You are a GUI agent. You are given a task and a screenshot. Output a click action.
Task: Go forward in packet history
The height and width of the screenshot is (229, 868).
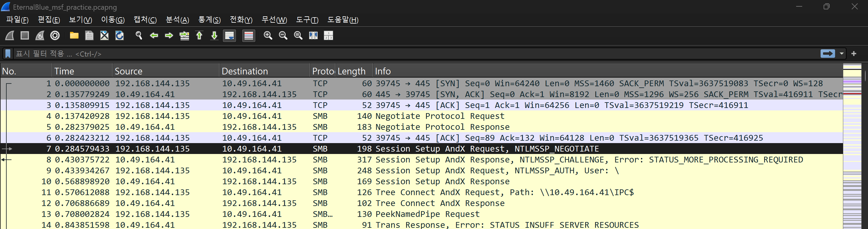(169, 35)
